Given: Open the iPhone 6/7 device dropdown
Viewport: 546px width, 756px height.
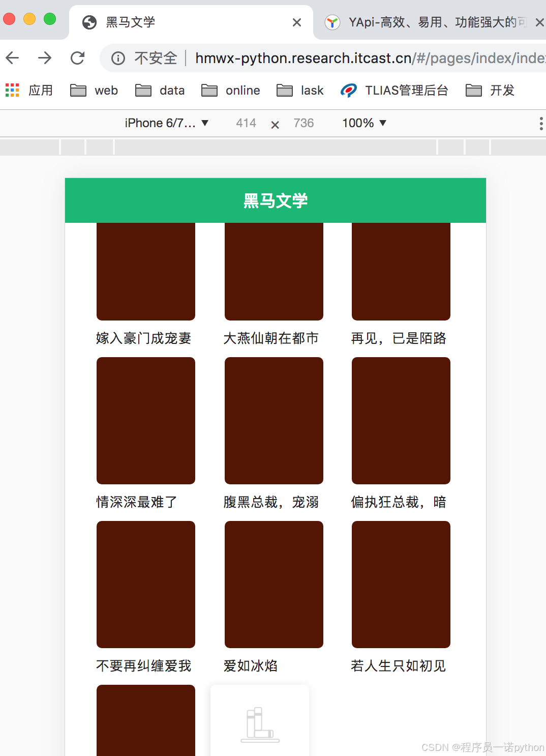Looking at the screenshot, I should pyautogui.click(x=167, y=123).
